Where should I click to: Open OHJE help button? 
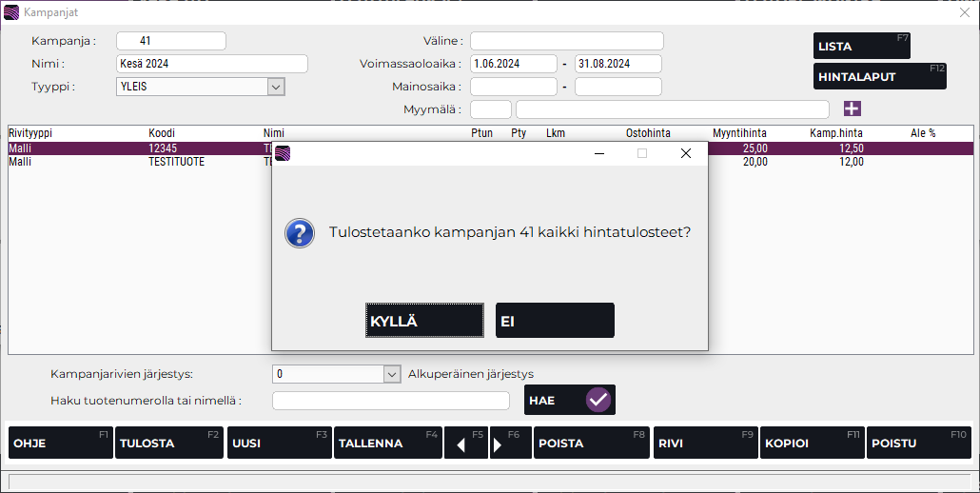(60, 444)
